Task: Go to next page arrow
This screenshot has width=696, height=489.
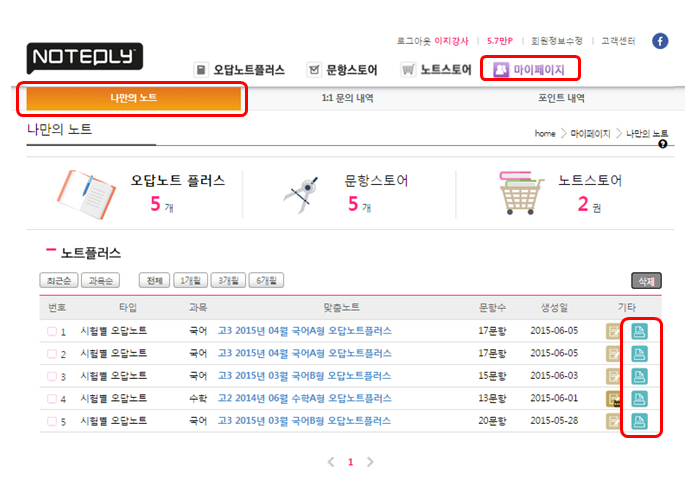Action: coord(370,462)
